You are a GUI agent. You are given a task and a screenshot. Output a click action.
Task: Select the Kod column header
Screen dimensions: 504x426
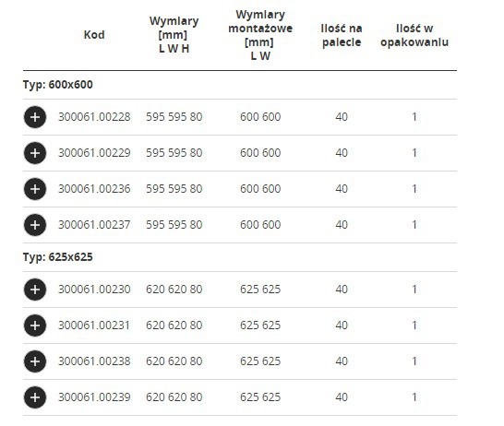94,35
